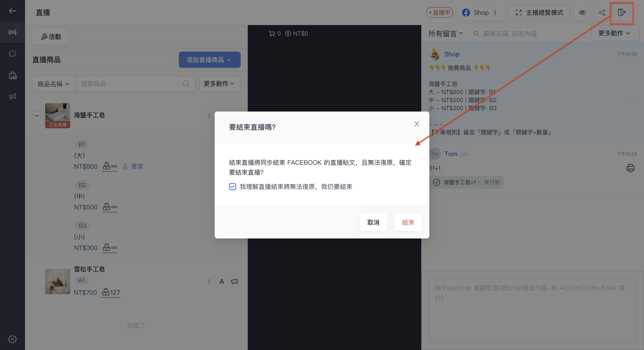Click the end-live exit icon
The width and height of the screenshot is (644, 350).
click(x=621, y=13)
